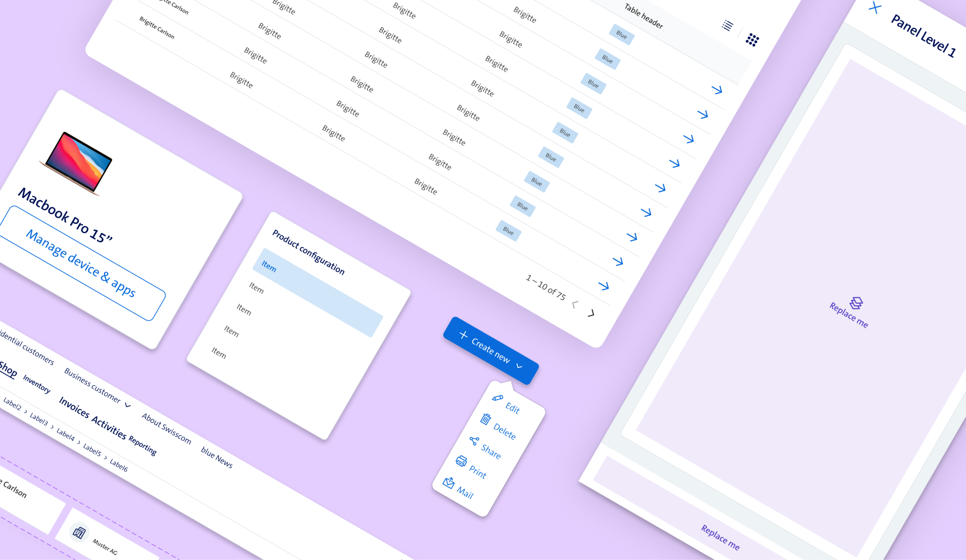966x560 pixels.
Task: Switch table to list view icon
Action: tap(727, 25)
